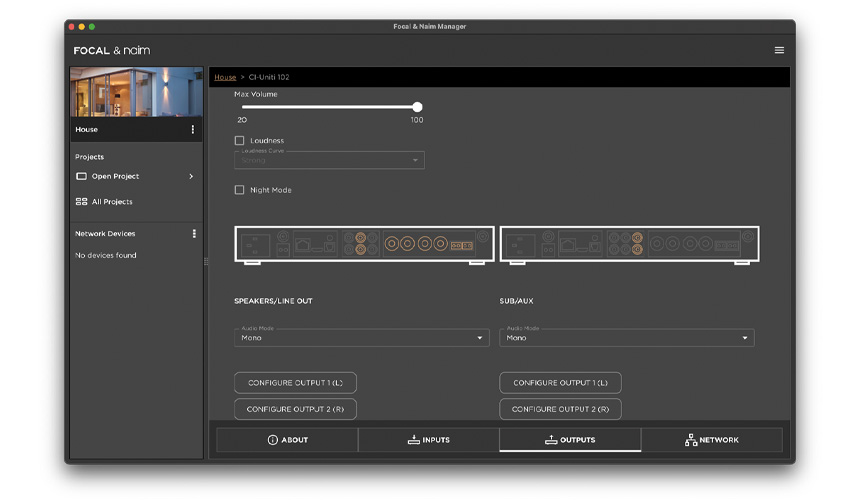Click House project three-dot options icon
859x500 pixels.
click(193, 130)
